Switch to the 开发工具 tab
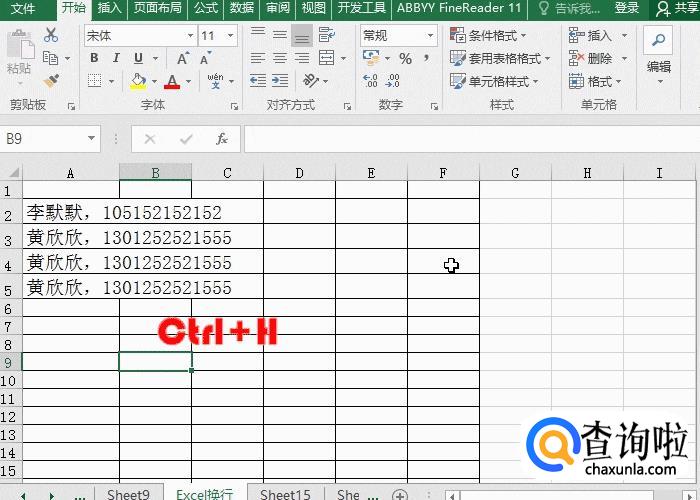The image size is (700, 500). 362,8
